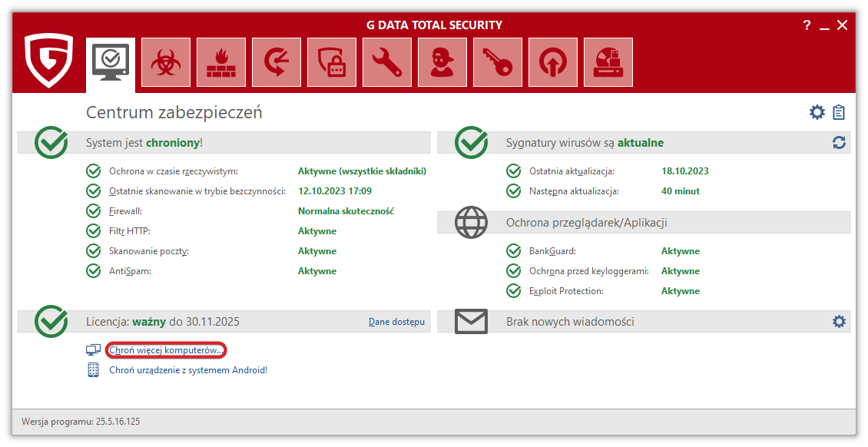Click check icon beside Ostatnia aktualizacja

pyautogui.click(x=514, y=171)
